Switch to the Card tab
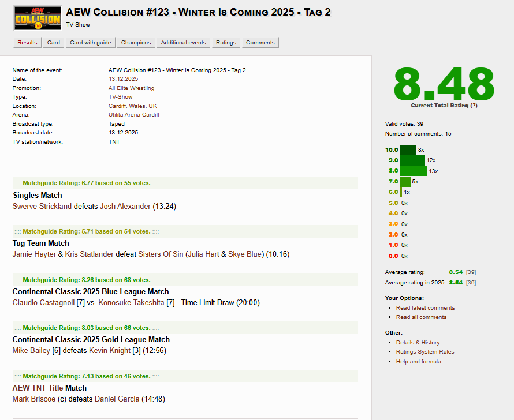This screenshot has width=514, height=420. (54, 43)
